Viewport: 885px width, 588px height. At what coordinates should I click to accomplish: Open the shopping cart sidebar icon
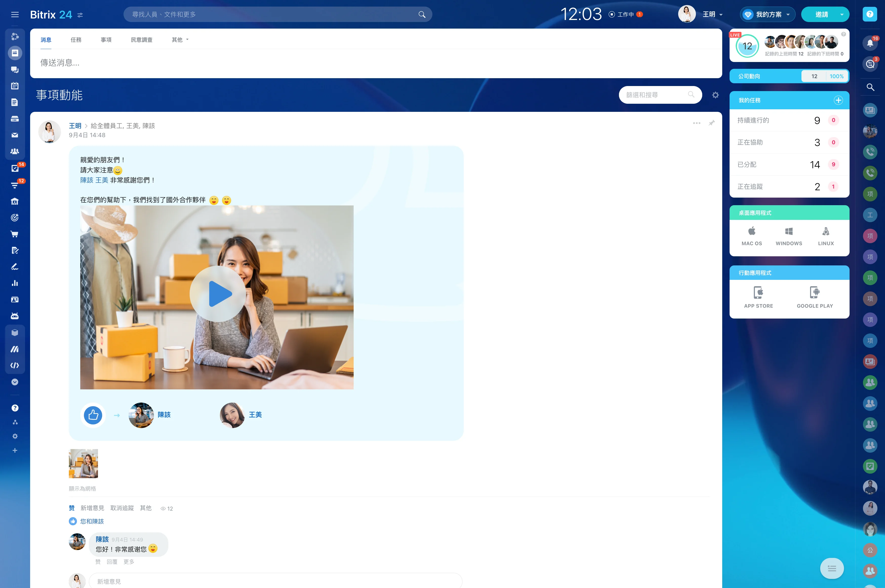15,234
